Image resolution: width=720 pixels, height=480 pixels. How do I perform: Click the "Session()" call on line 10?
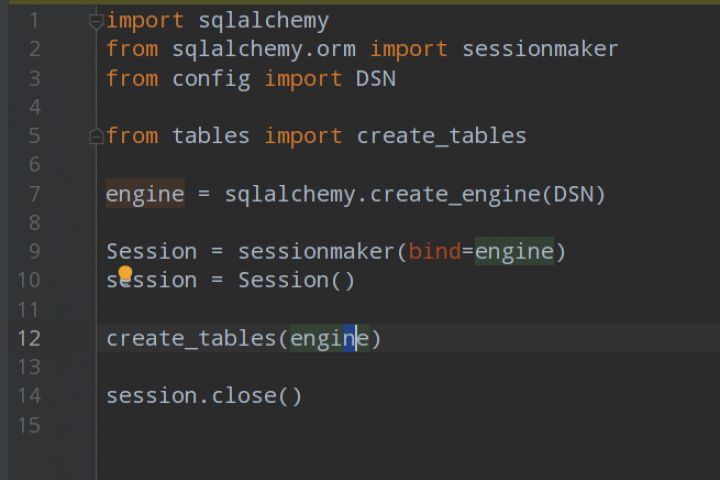tap(296, 281)
